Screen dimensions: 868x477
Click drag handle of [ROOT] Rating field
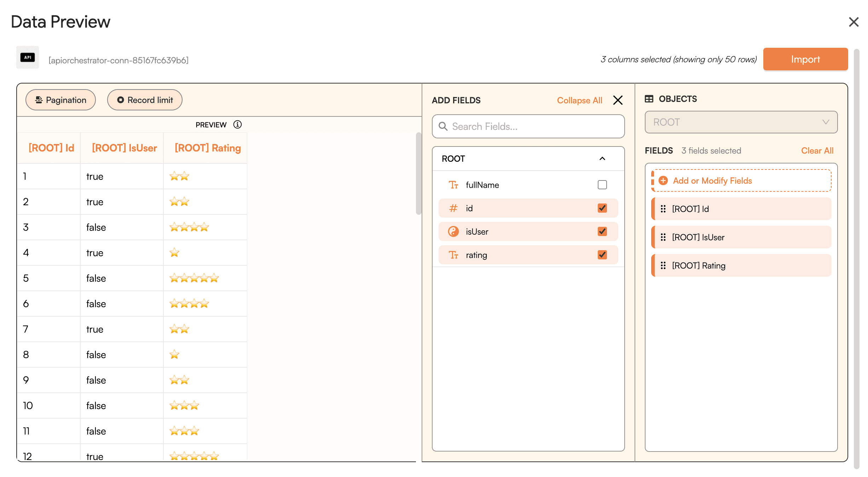click(663, 265)
